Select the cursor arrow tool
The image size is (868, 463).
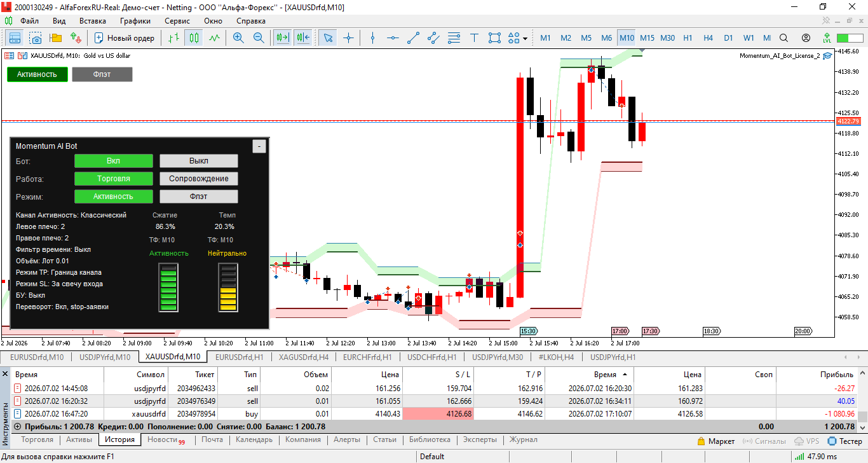328,38
